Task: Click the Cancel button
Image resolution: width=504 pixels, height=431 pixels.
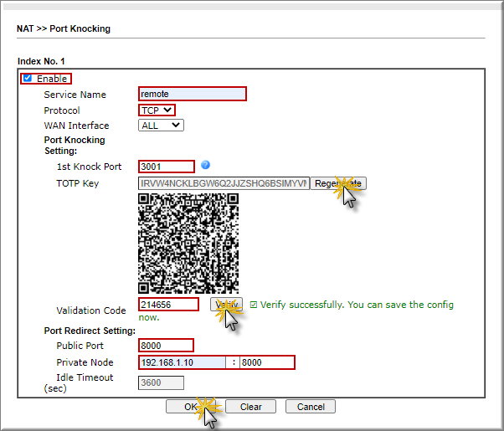Action: click(x=311, y=407)
